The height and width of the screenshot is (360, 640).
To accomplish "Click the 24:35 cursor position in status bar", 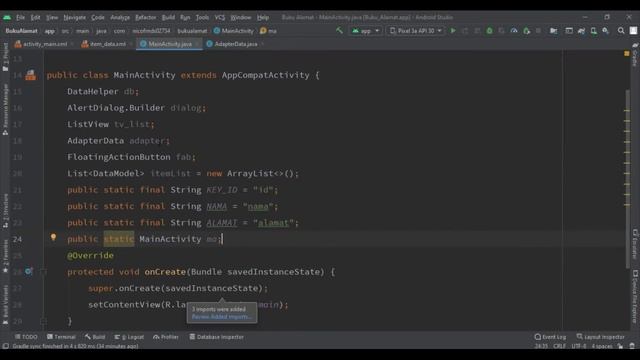I will point(541,346).
